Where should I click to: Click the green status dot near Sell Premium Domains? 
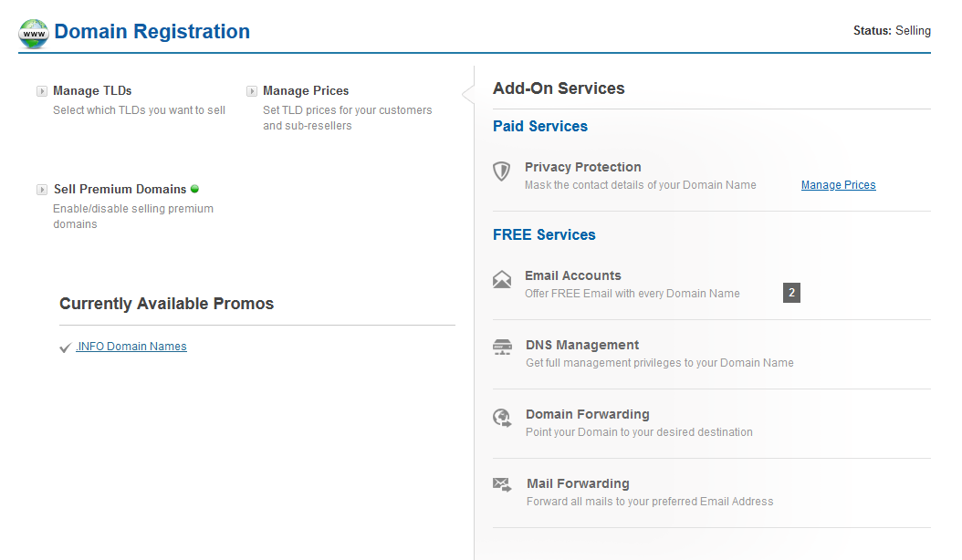[194, 188]
